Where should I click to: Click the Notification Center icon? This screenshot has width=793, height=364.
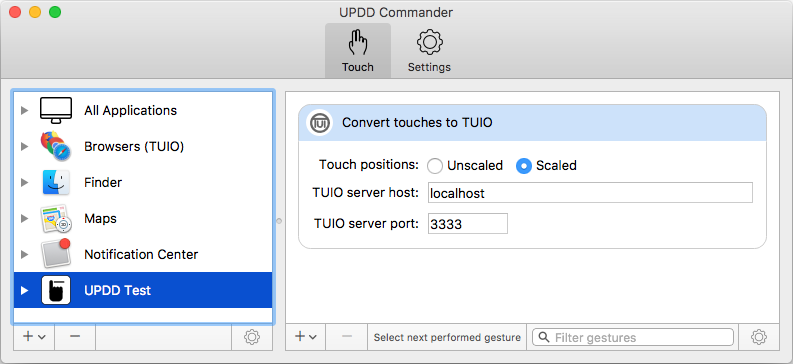pyautogui.click(x=56, y=254)
